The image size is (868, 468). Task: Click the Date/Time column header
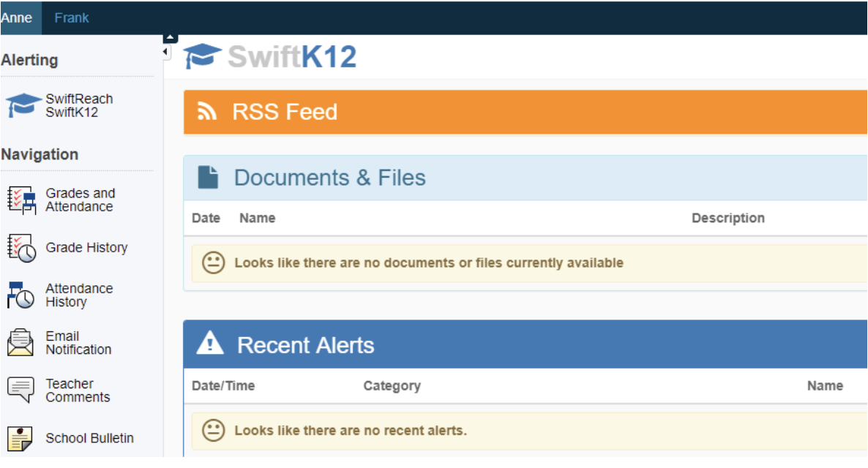(x=223, y=385)
